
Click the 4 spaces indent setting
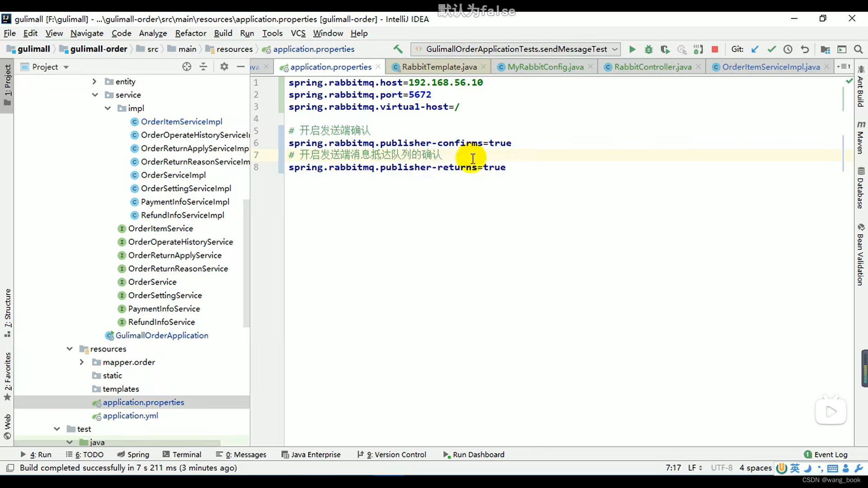755,468
